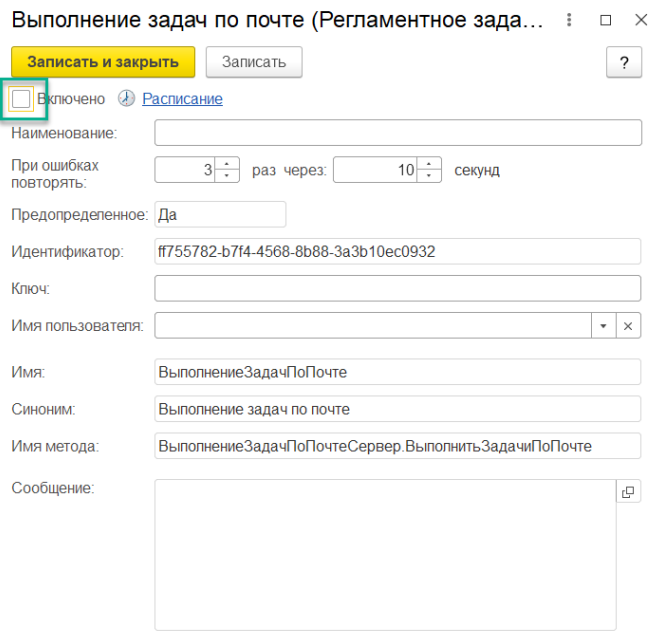Viewport: 656px width, 636px height.
Task: Decrease the retry count stepper value
Action: pos(229,176)
